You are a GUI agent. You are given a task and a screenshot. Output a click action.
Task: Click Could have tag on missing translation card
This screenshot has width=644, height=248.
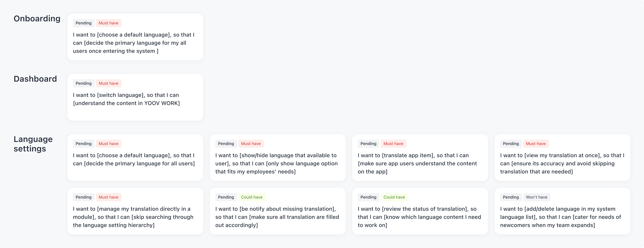click(x=252, y=197)
